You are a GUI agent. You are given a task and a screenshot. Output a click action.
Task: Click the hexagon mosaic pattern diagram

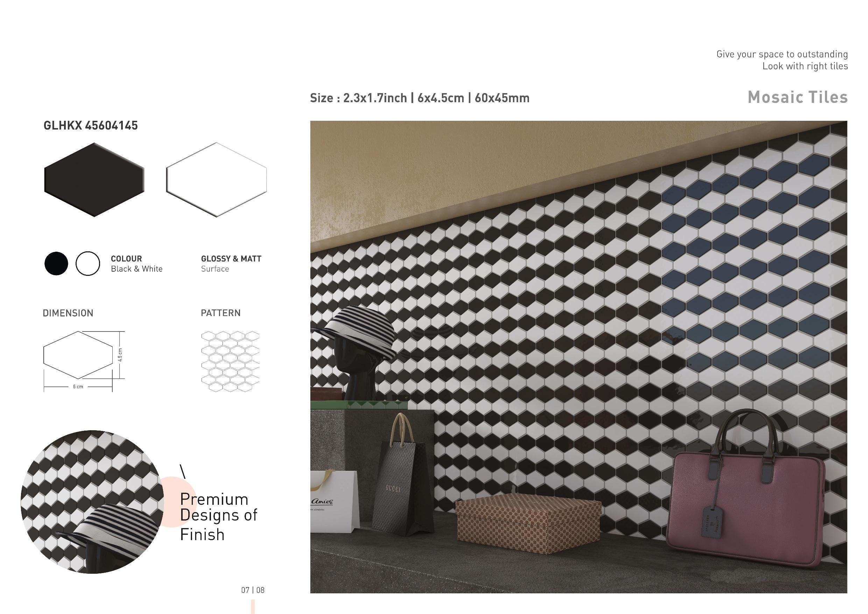tap(230, 361)
